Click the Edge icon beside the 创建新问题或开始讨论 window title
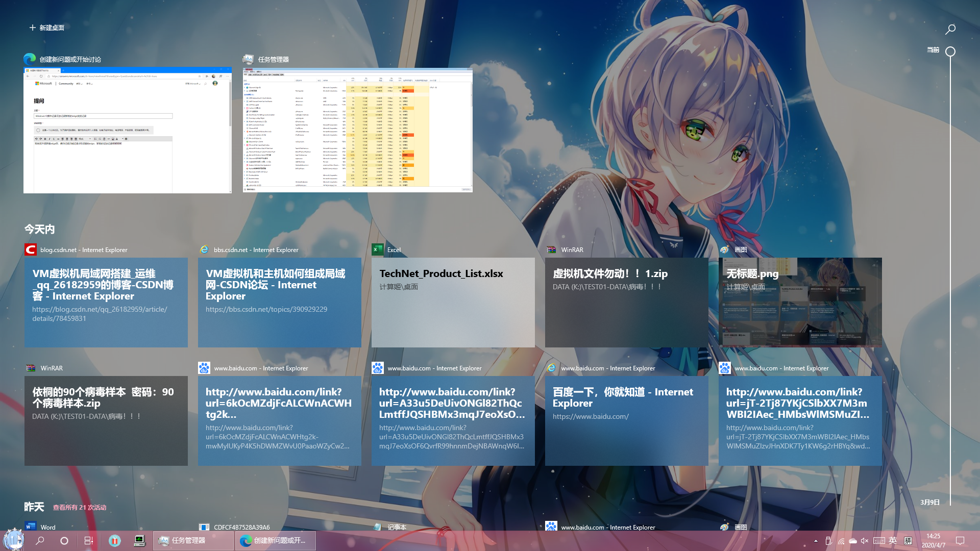This screenshot has width=980, height=551. point(30,59)
